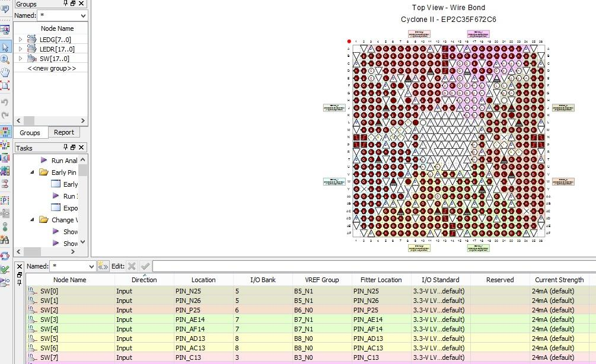Switch to the Groups tab

click(30, 133)
